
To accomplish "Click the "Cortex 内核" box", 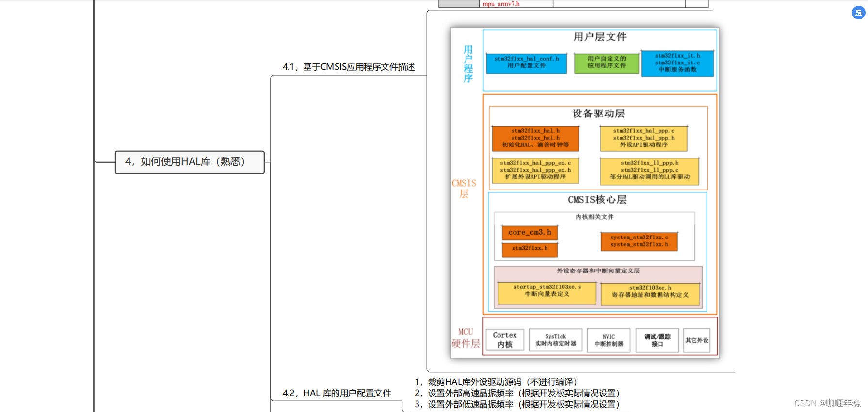I will click(x=505, y=339).
